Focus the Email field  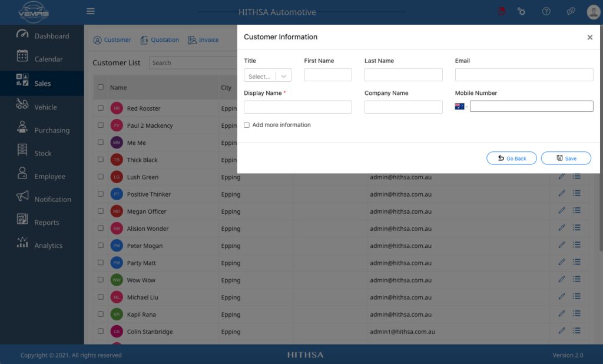click(x=524, y=75)
